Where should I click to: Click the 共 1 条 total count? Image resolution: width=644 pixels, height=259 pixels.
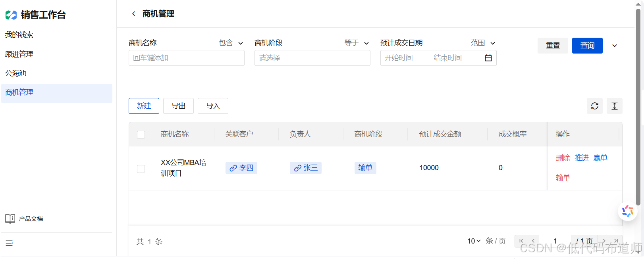tap(150, 242)
